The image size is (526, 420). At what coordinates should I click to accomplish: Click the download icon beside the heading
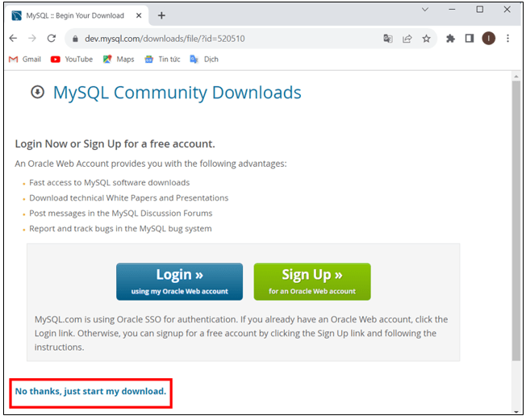pyautogui.click(x=37, y=92)
